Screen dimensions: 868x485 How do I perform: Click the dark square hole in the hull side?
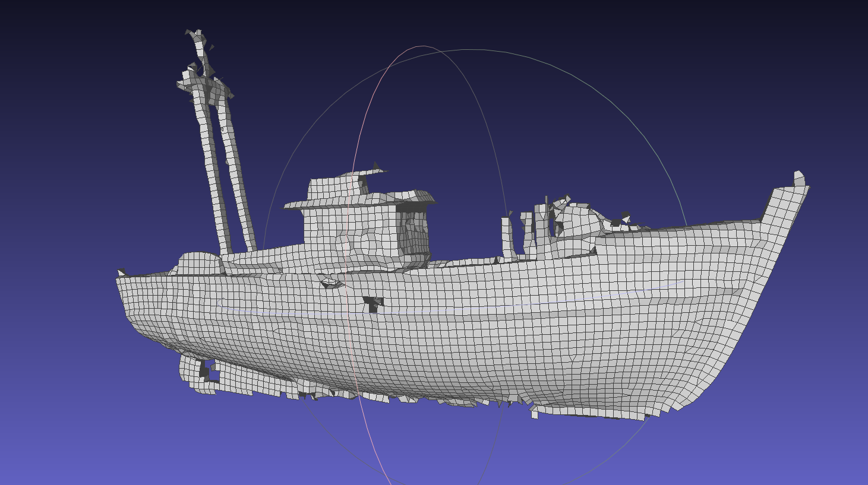(x=373, y=303)
